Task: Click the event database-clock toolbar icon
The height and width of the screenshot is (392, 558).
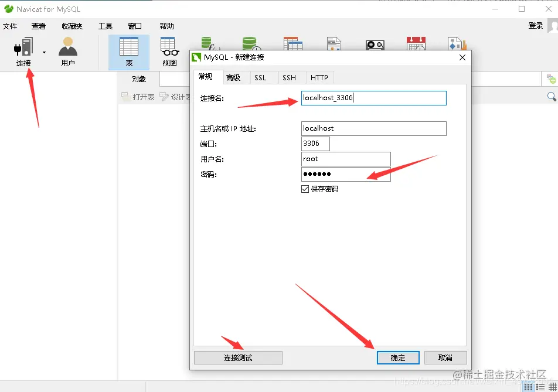Action: pos(251,43)
